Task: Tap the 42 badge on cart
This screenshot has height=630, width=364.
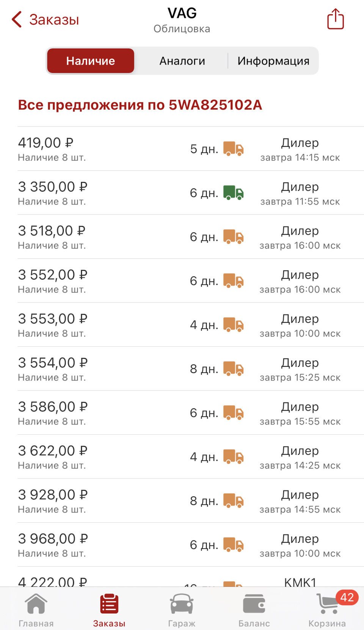Action: pos(347,597)
